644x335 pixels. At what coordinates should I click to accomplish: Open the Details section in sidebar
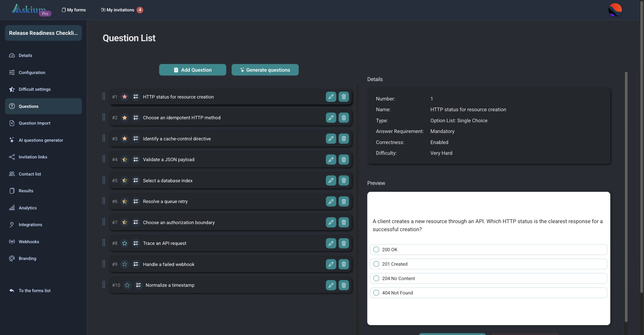[x=43, y=56]
